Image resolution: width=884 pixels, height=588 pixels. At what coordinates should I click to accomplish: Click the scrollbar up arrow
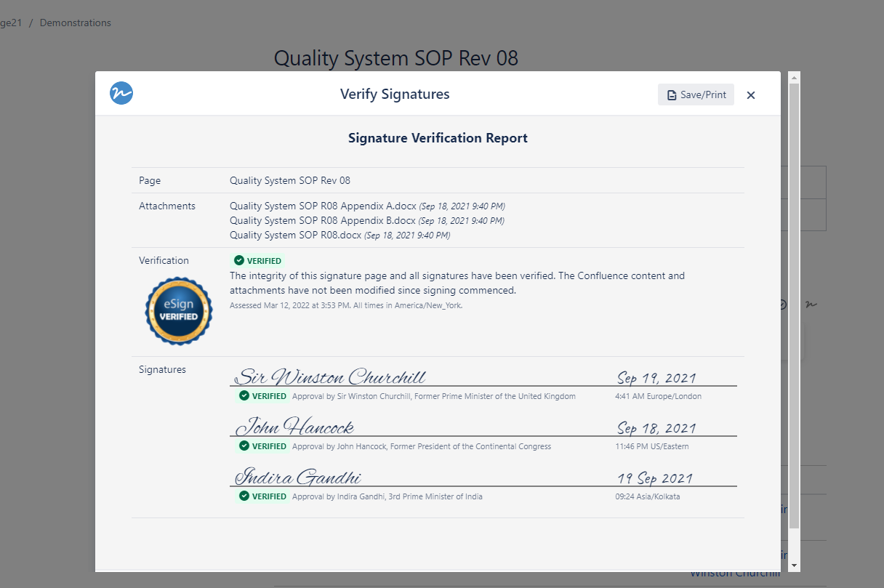point(794,76)
